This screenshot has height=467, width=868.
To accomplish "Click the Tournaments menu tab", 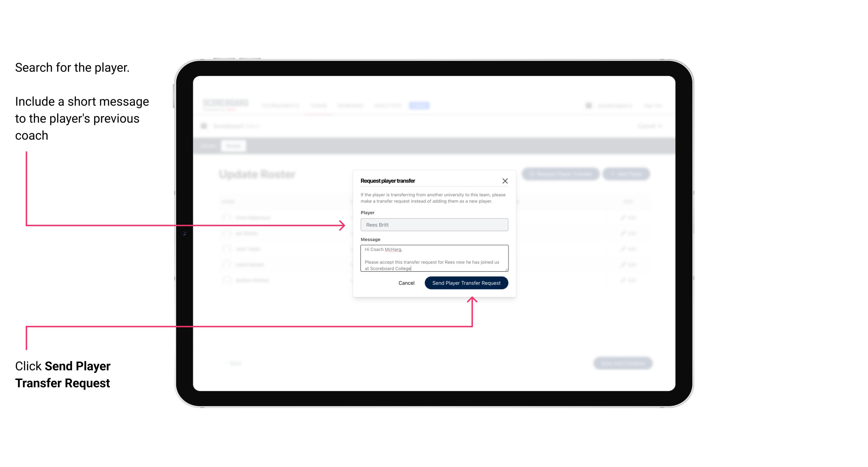I will (x=280, y=105).
